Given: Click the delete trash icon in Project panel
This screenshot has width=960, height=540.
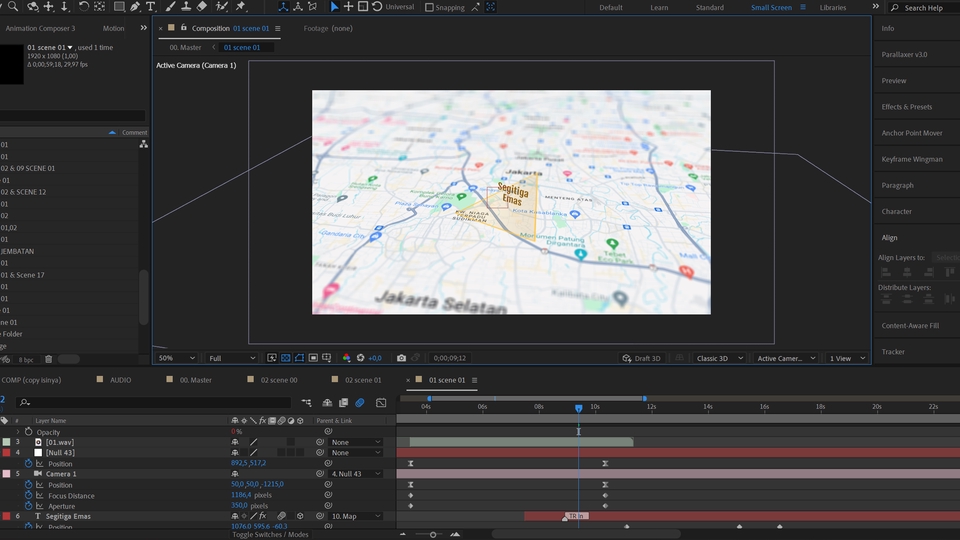Looking at the screenshot, I should 48,359.
